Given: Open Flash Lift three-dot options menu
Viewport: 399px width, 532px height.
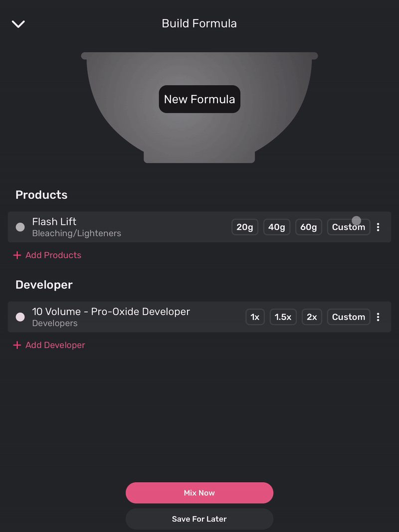Looking at the screenshot, I should coord(378,227).
